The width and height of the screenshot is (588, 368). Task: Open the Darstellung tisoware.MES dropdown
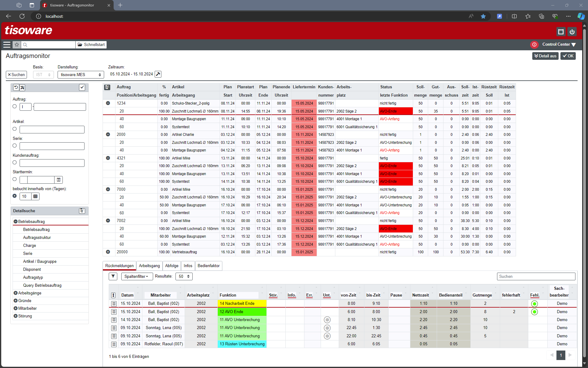pyautogui.click(x=81, y=75)
